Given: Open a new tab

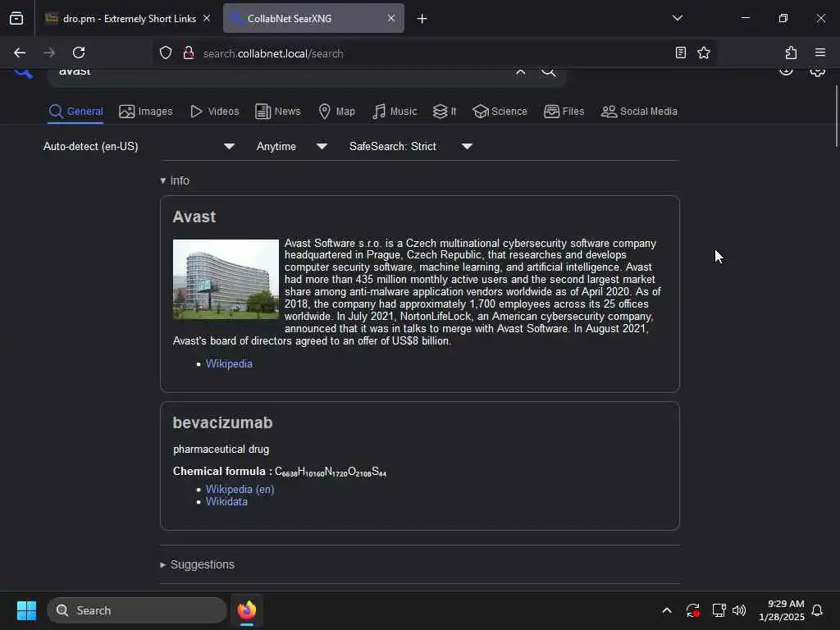Looking at the screenshot, I should click(x=422, y=19).
